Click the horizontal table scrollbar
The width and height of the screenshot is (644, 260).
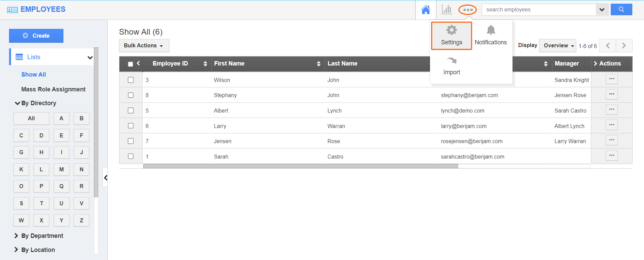coord(301,166)
